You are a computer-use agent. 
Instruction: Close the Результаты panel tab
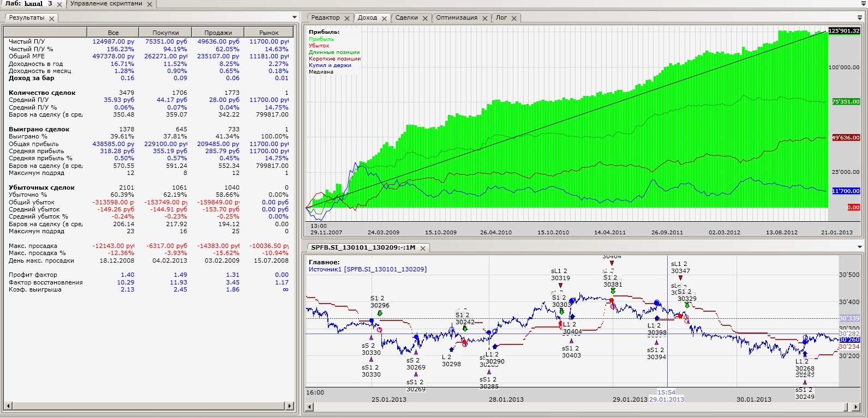52,18
